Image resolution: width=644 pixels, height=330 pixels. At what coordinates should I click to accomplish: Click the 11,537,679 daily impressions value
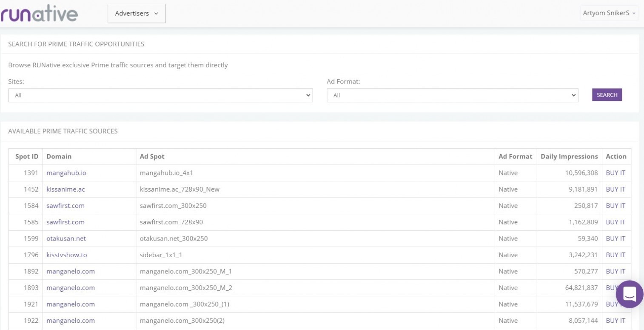[581, 304]
